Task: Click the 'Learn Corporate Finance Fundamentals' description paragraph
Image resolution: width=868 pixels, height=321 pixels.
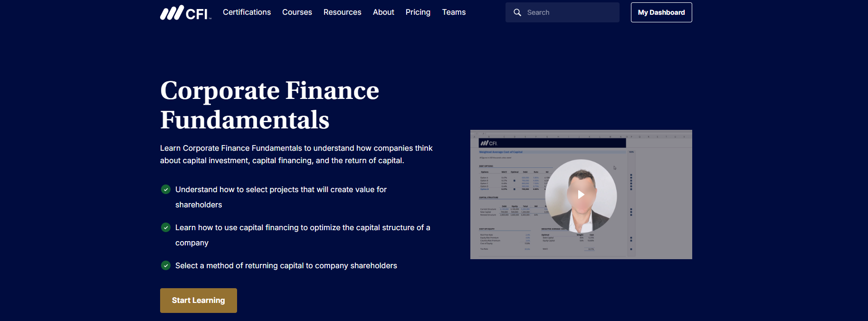Action: 296,154
